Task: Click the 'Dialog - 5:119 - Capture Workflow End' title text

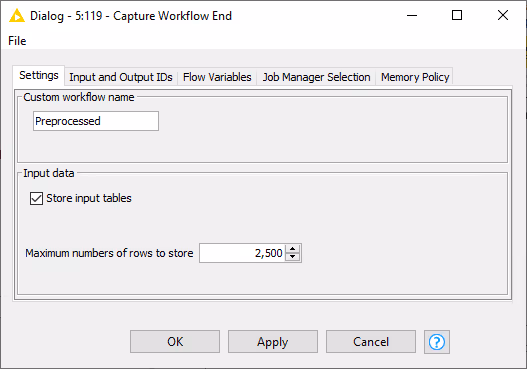Action: [x=131, y=16]
